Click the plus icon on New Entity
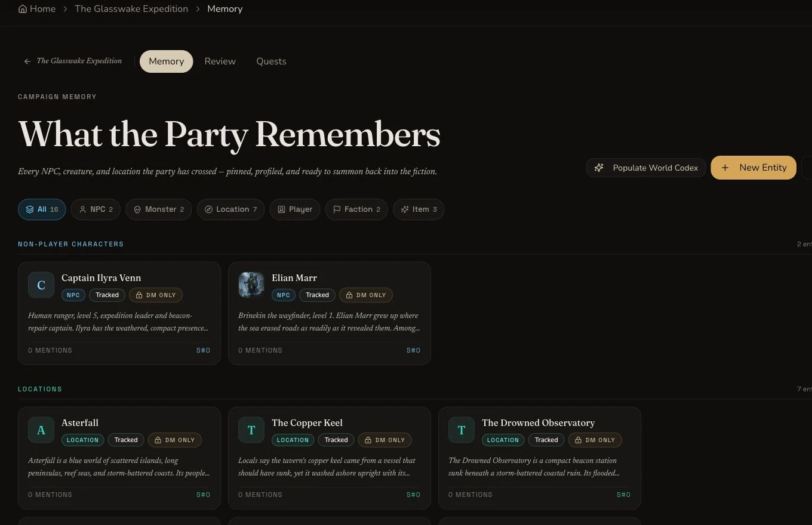The width and height of the screenshot is (812, 525). click(x=725, y=168)
